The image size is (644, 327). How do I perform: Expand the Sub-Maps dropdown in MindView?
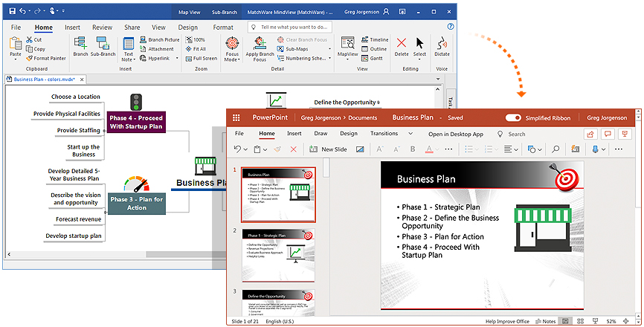(329, 49)
